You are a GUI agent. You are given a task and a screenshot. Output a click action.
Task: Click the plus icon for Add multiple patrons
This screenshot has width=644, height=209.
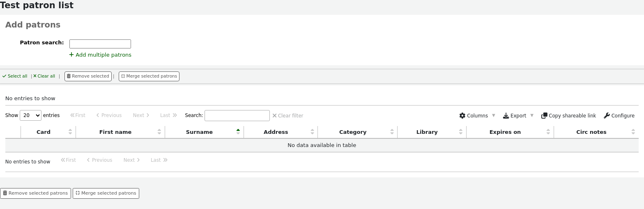[x=71, y=55]
